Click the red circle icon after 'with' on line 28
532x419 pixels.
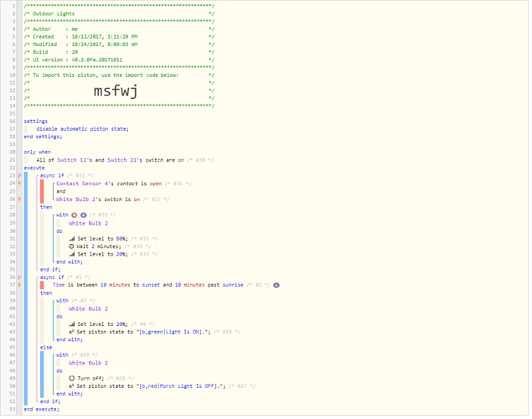75,215
